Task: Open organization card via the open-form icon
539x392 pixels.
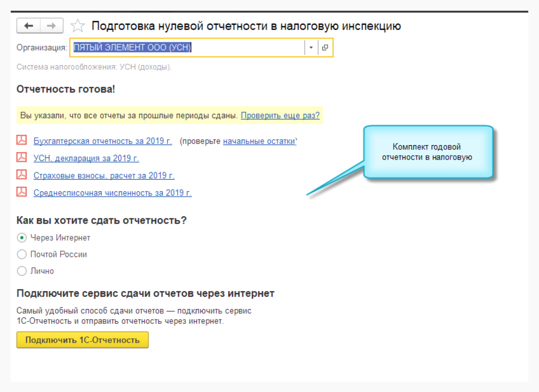Action: coord(325,47)
